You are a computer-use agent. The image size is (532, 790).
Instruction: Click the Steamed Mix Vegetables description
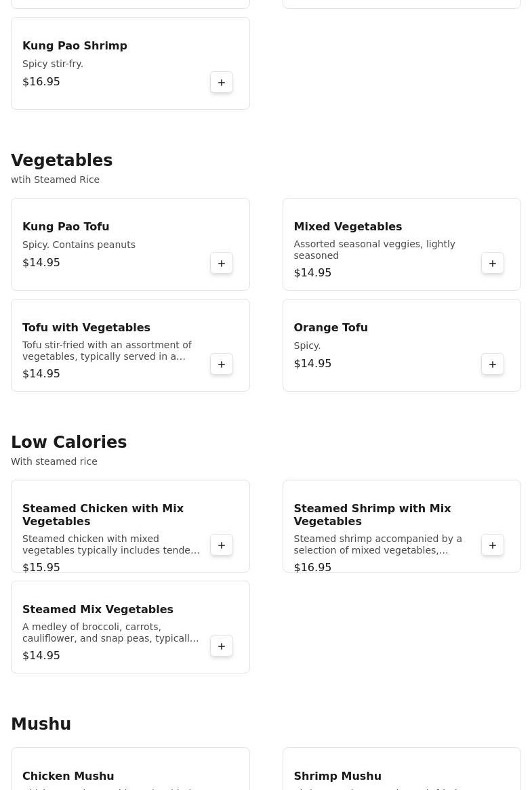(110, 632)
